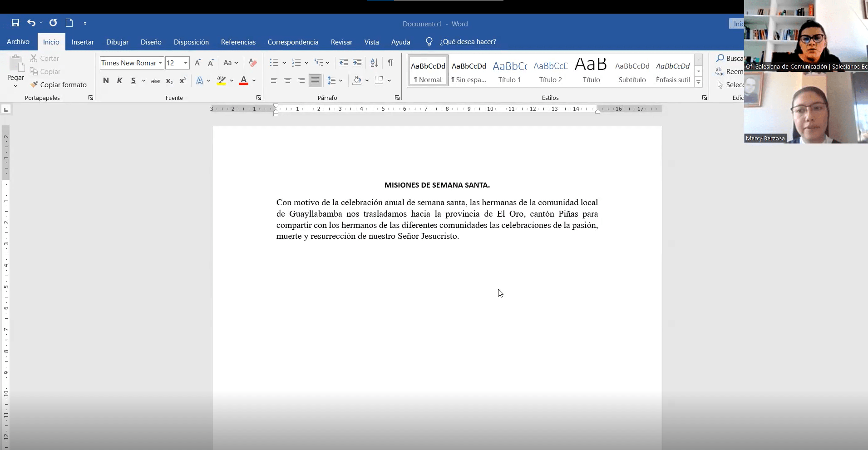Select the Normal style

click(428, 70)
